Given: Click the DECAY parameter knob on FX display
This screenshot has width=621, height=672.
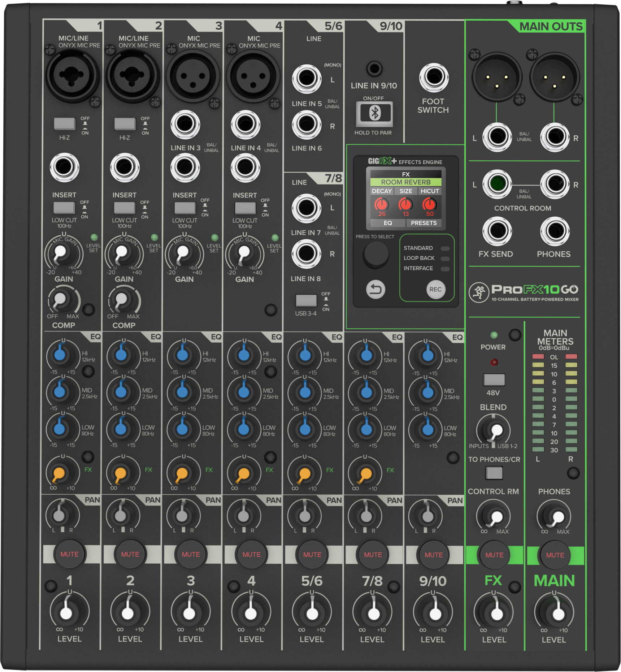Looking at the screenshot, I should coord(381,205).
